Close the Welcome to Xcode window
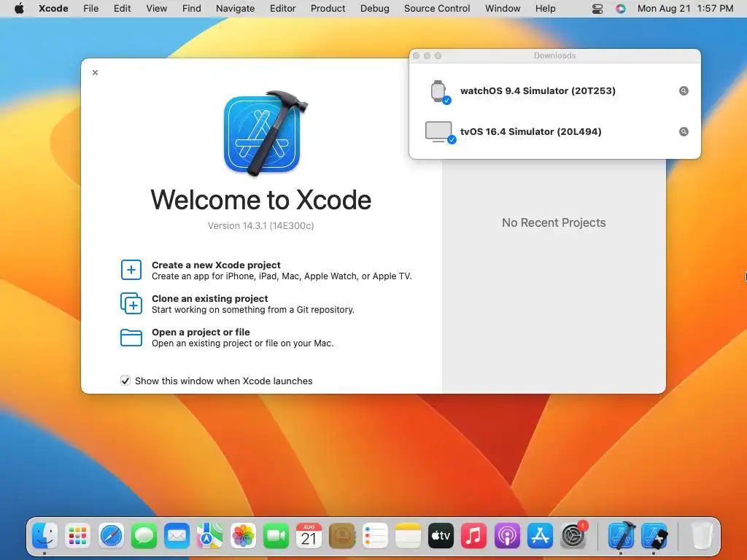 coord(96,72)
